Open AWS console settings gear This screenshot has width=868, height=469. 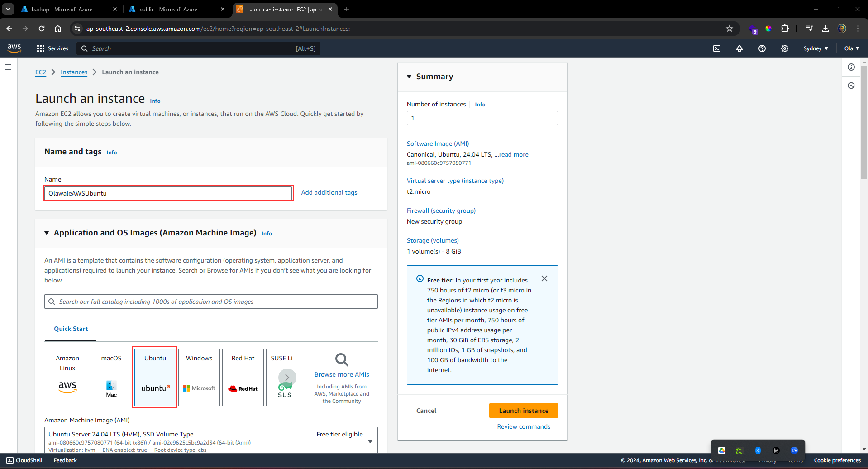coord(785,48)
